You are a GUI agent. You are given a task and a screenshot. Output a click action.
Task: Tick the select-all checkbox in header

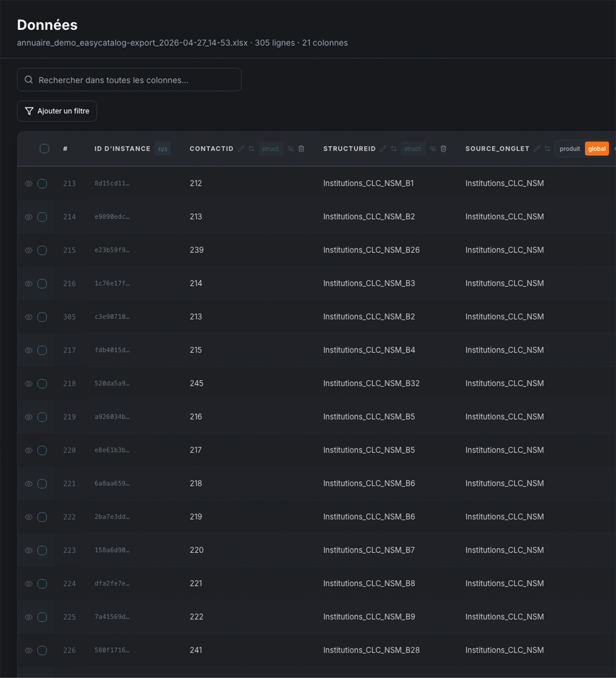[44, 149]
